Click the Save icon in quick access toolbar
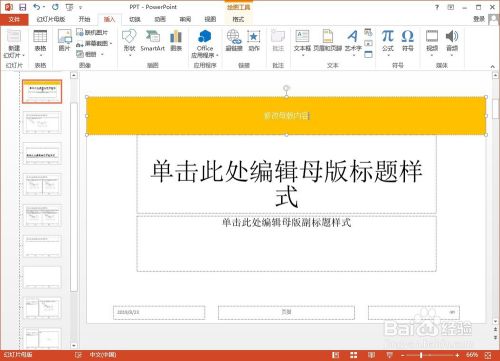Viewport: 500px width, 361px height. tap(22, 7)
